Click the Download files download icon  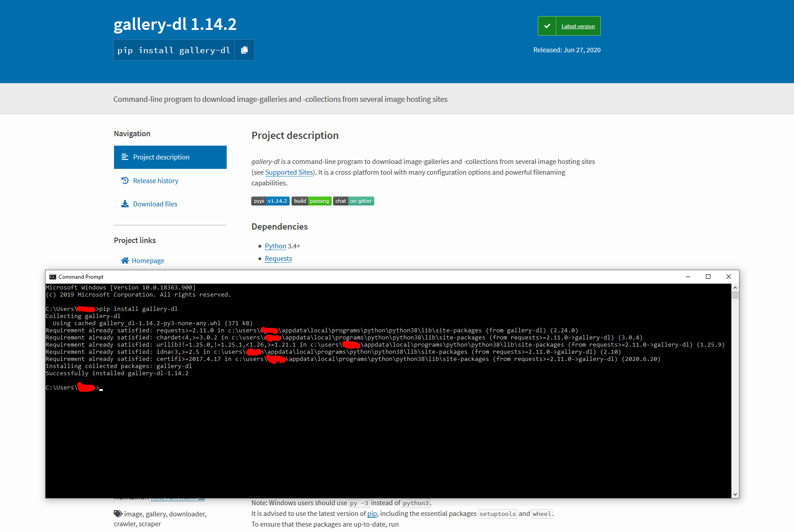click(x=125, y=204)
